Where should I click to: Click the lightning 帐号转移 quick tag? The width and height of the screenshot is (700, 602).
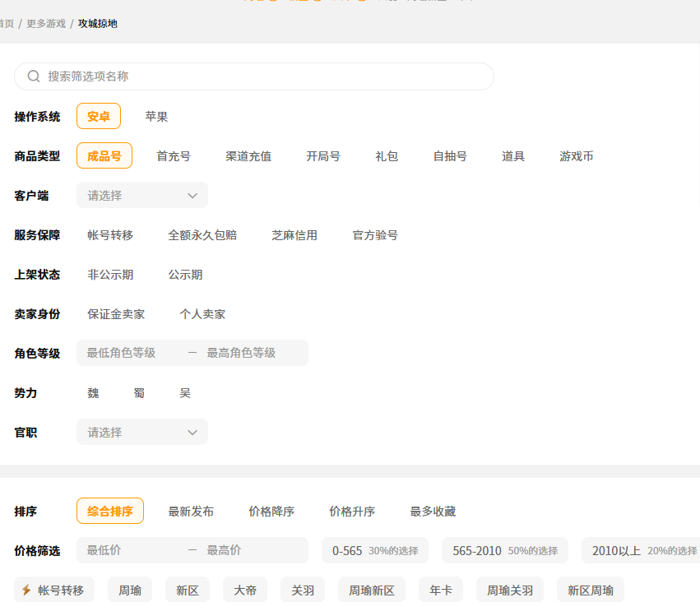tap(54, 590)
